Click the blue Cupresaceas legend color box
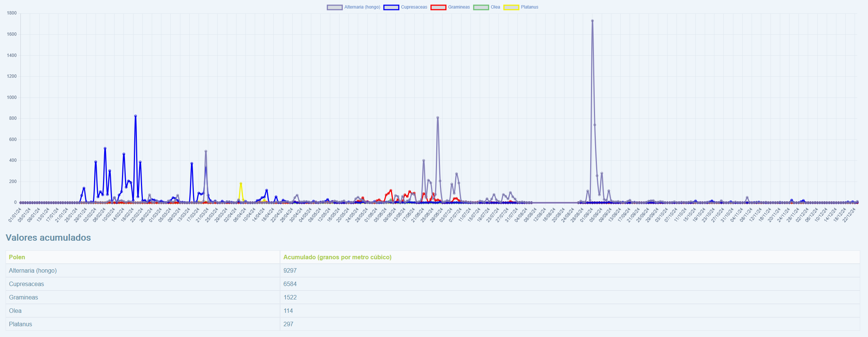The width and height of the screenshot is (868, 337). [x=391, y=7]
